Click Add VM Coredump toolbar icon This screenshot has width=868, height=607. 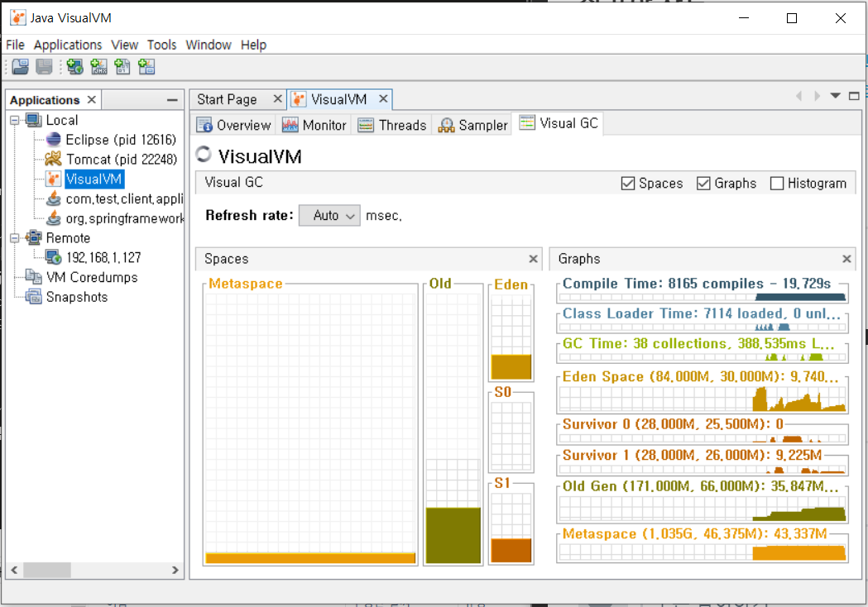click(x=122, y=67)
